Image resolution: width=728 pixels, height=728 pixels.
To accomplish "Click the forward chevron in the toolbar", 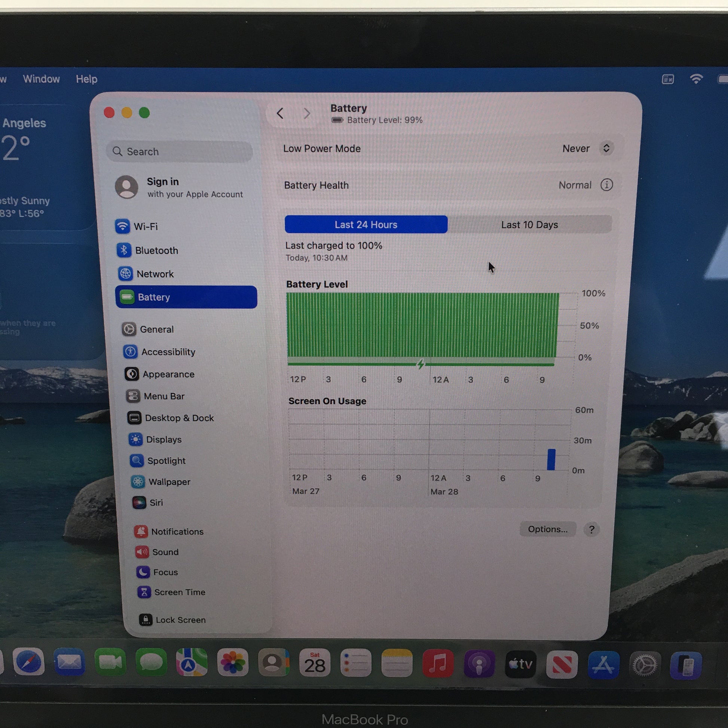I will pyautogui.click(x=307, y=113).
